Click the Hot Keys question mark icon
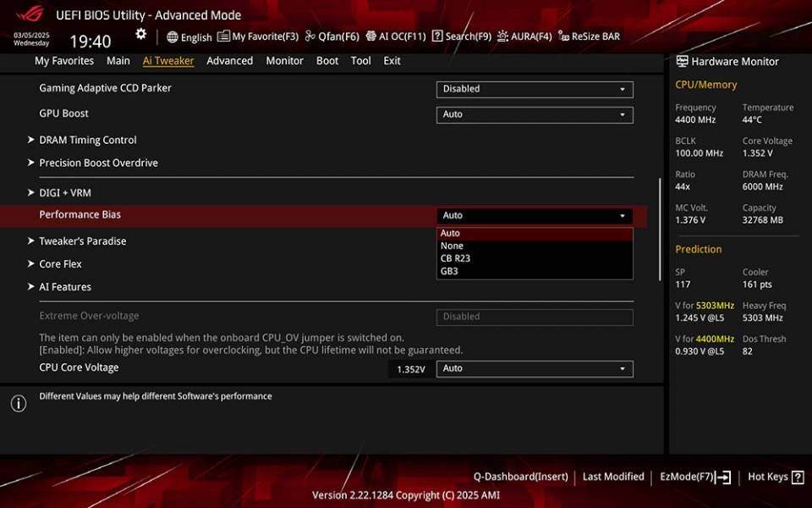 tap(798, 477)
